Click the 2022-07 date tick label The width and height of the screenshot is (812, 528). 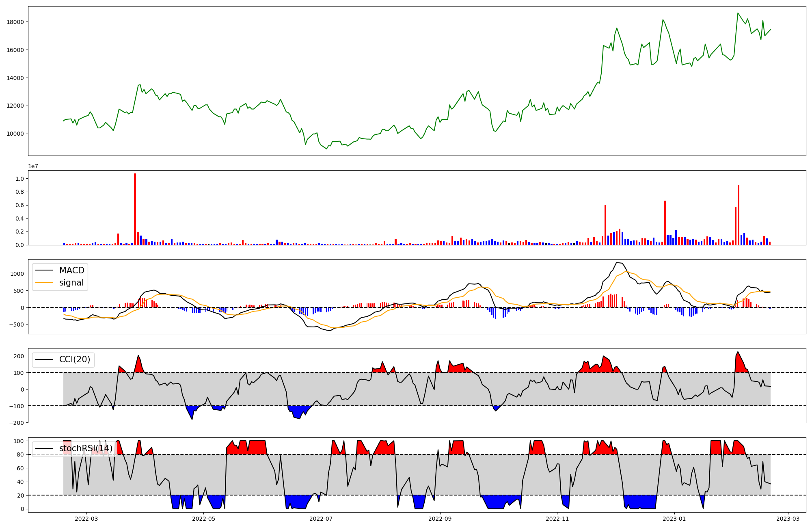(x=321, y=519)
